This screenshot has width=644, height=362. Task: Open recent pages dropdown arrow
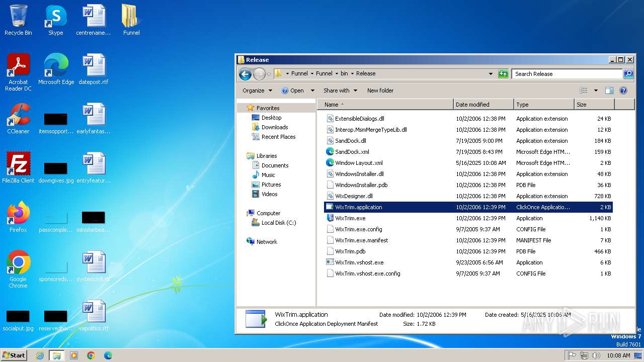(269, 74)
